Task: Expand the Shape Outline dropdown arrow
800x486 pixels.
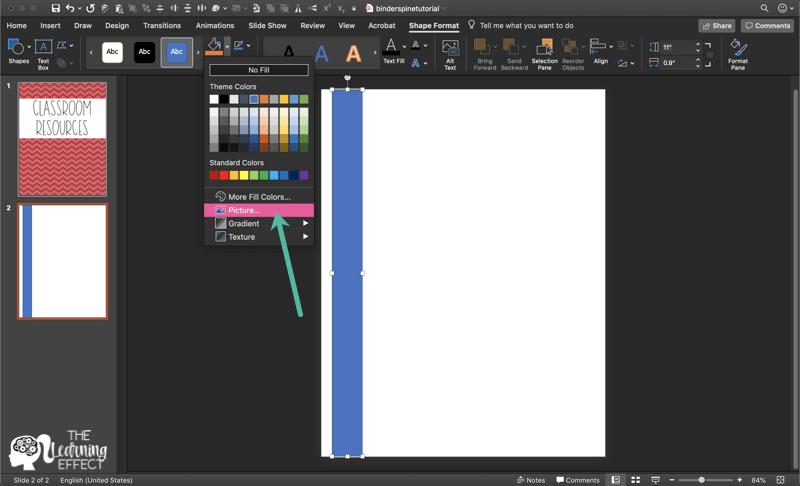Action: pos(248,45)
